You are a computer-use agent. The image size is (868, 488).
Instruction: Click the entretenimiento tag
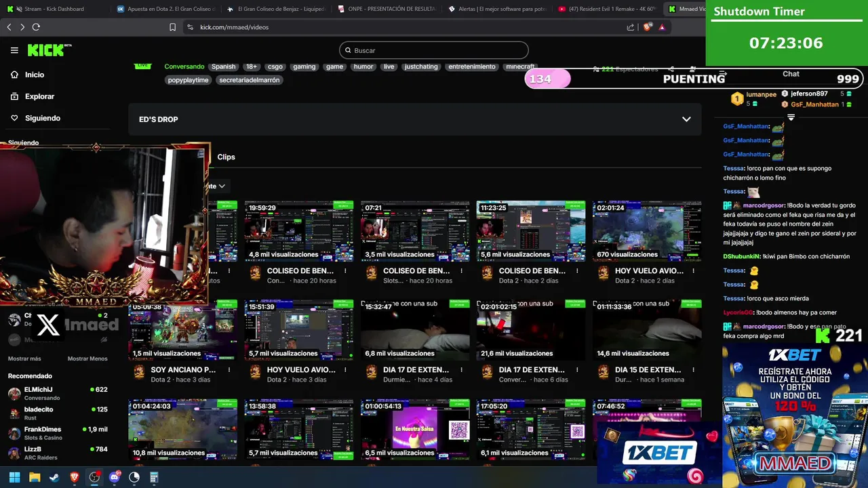click(471, 66)
